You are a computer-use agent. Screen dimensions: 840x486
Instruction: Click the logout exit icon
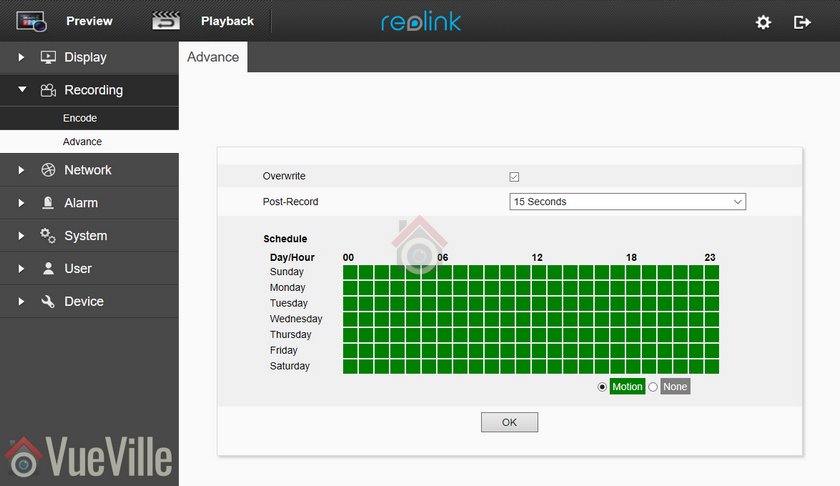pyautogui.click(x=802, y=23)
